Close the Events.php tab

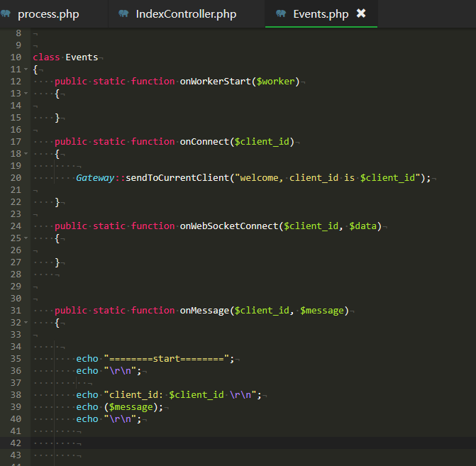pos(361,13)
